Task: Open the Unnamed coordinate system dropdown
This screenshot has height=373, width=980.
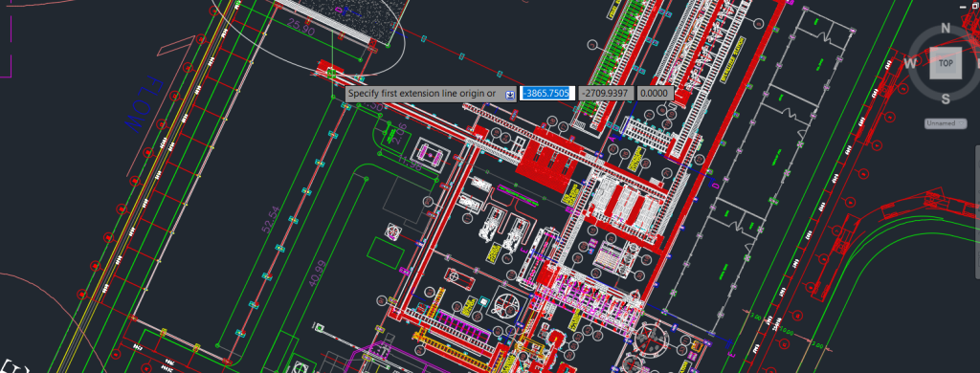Action: (x=946, y=123)
